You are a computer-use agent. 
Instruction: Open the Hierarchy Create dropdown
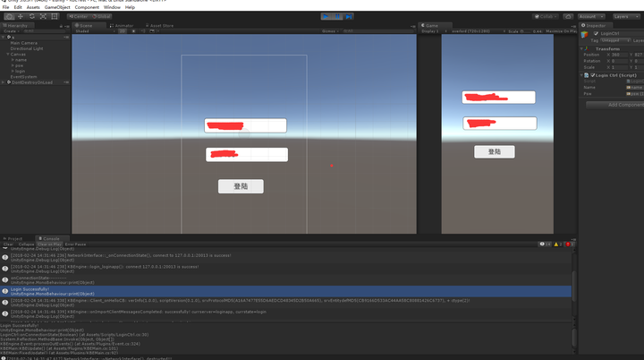click(12, 31)
